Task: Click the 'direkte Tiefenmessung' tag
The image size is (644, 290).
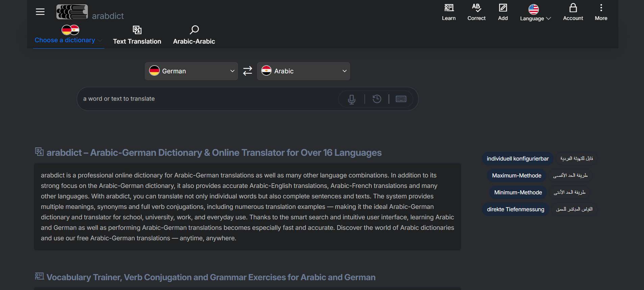Action: 516,209
